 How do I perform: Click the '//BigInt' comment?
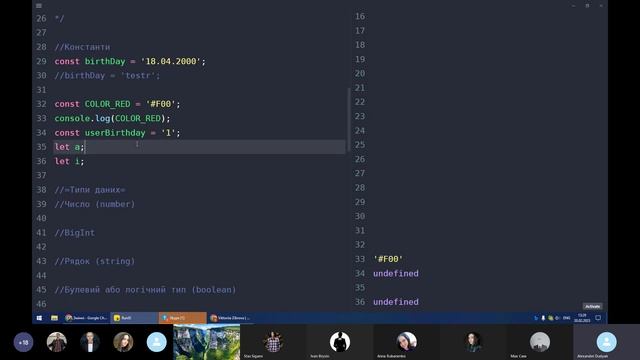click(75, 233)
